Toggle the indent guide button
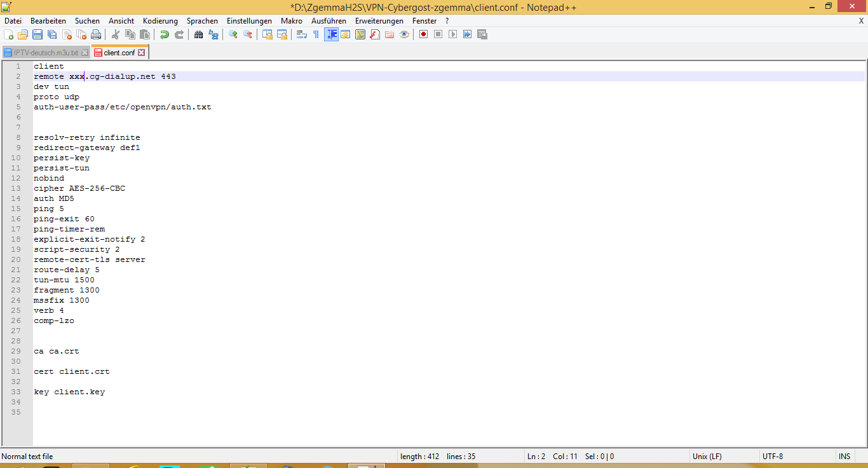The width and height of the screenshot is (868, 468). [331, 34]
